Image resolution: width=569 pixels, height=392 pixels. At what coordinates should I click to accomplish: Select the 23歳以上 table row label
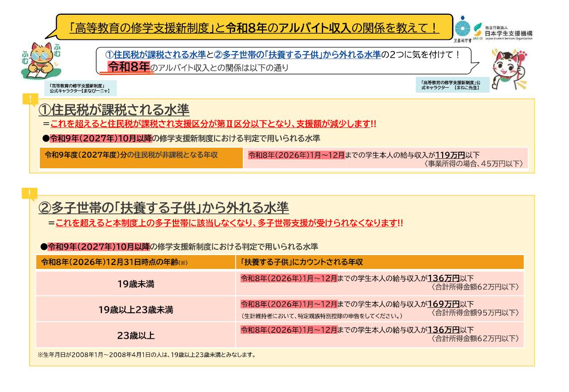136,335
